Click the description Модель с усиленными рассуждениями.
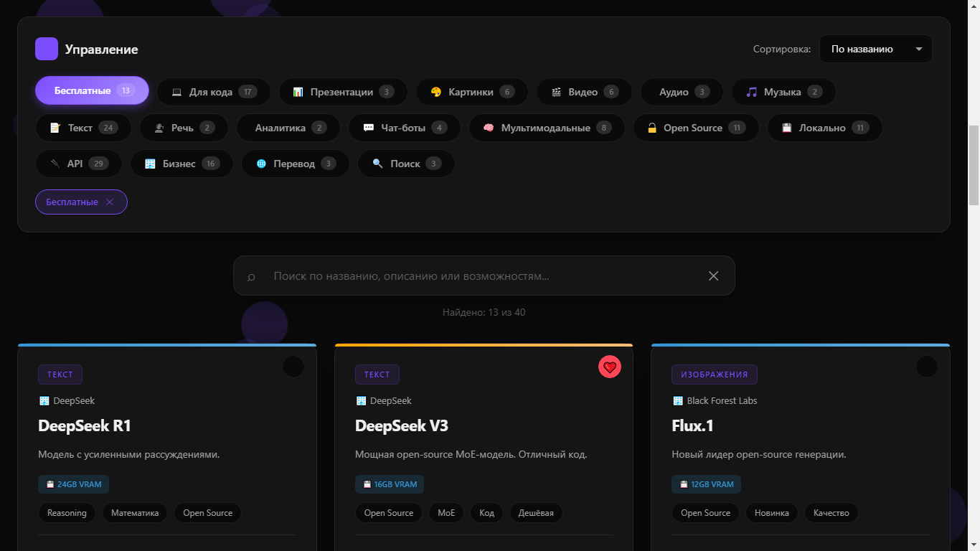980x551 pixels. [129, 454]
